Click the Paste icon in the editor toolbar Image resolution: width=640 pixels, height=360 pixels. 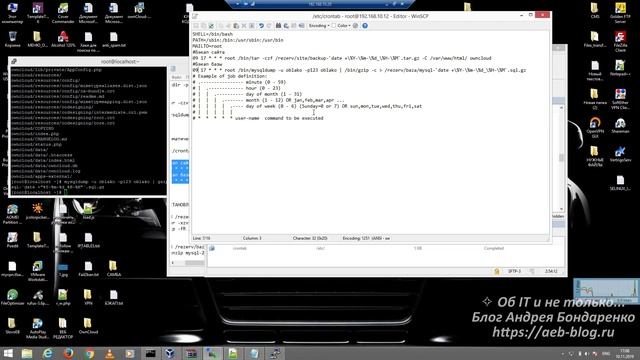[236, 26]
